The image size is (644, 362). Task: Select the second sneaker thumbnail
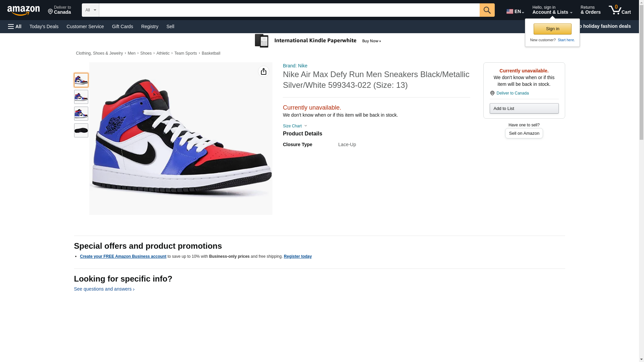[81, 97]
